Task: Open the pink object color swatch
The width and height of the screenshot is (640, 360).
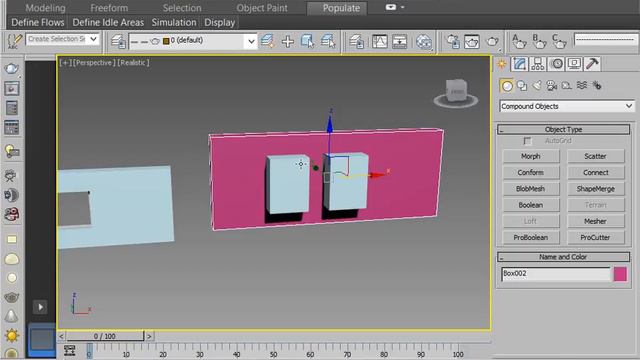Action: tap(620, 274)
